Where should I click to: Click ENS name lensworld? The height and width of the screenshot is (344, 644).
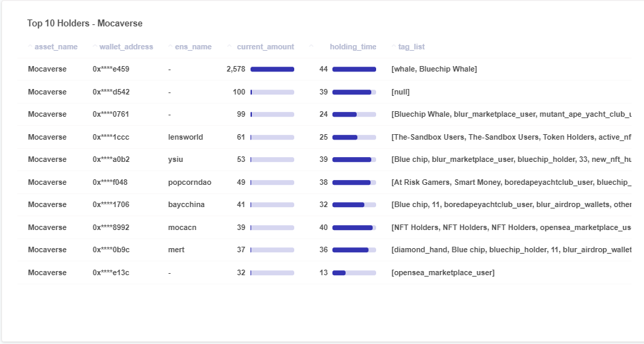coord(185,137)
